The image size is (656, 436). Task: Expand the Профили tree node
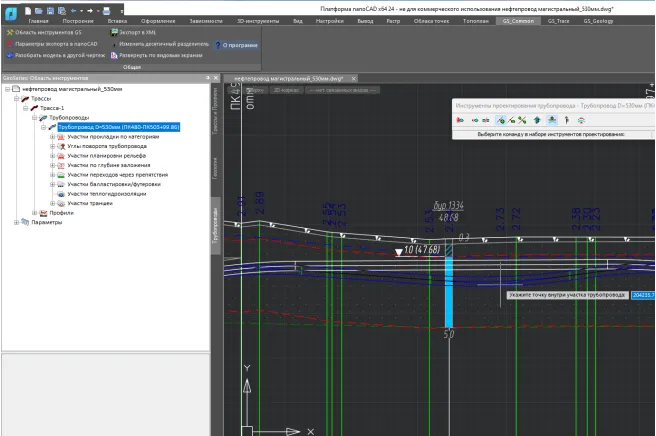click(36, 212)
